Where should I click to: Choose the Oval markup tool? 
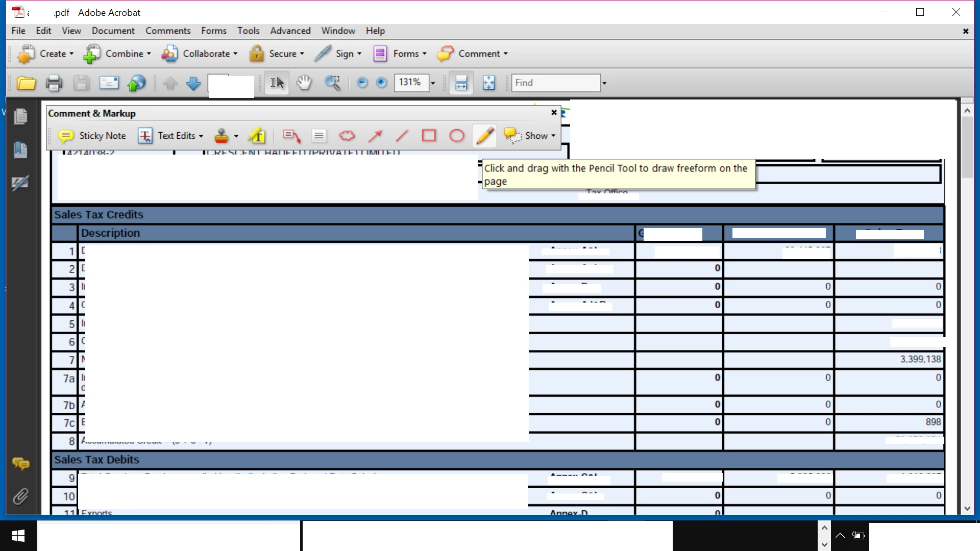(456, 136)
